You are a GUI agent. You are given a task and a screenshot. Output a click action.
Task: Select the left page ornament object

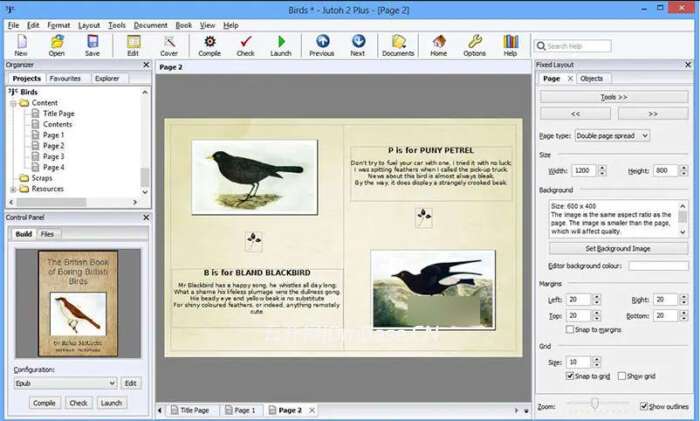point(254,241)
